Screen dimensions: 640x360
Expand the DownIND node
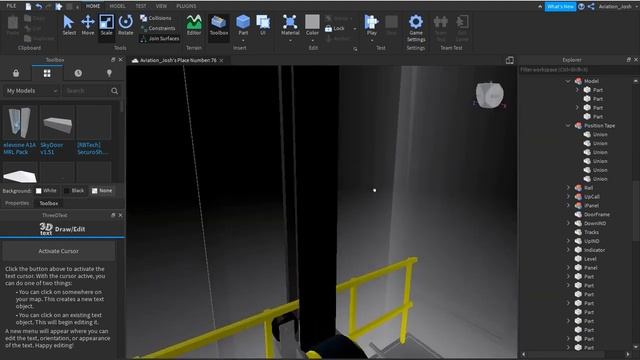tap(568, 223)
